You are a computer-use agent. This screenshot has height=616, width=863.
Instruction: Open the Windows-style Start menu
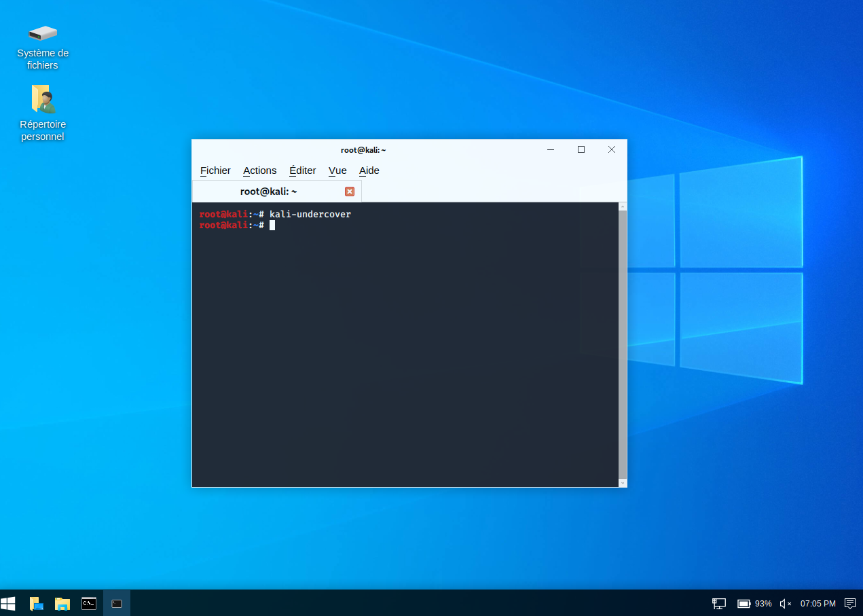pyautogui.click(x=8, y=603)
